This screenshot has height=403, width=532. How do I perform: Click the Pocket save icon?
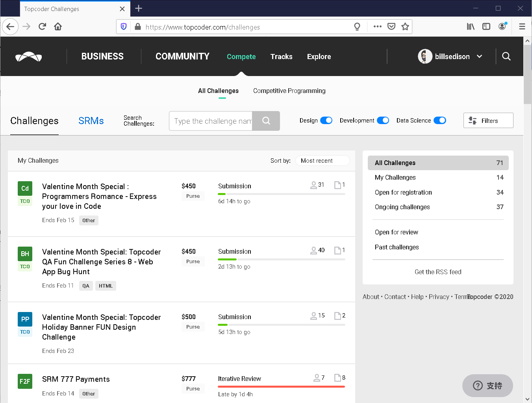391,27
